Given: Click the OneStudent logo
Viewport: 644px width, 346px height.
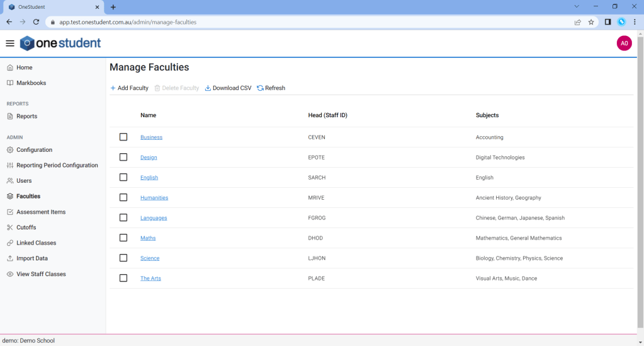Looking at the screenshot, I should [60, 43].
